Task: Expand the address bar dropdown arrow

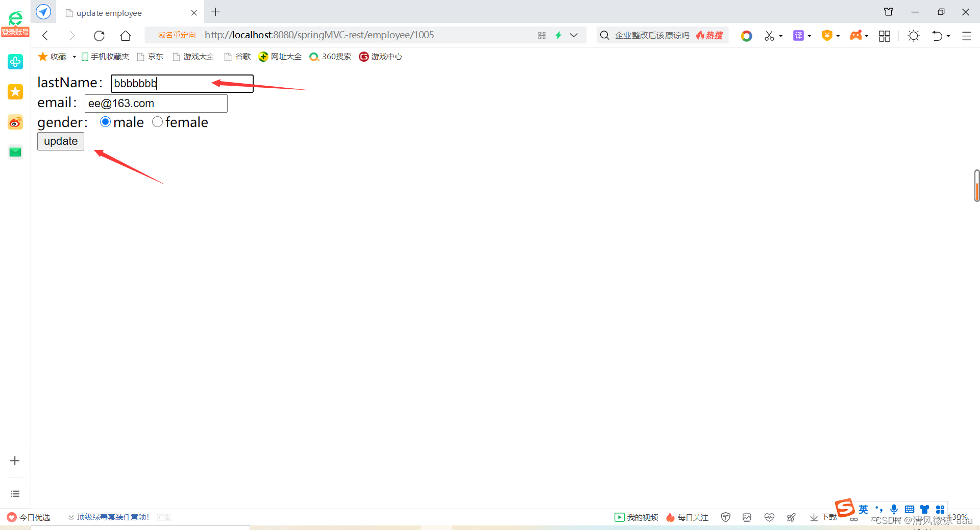Action: click(574, 35)
